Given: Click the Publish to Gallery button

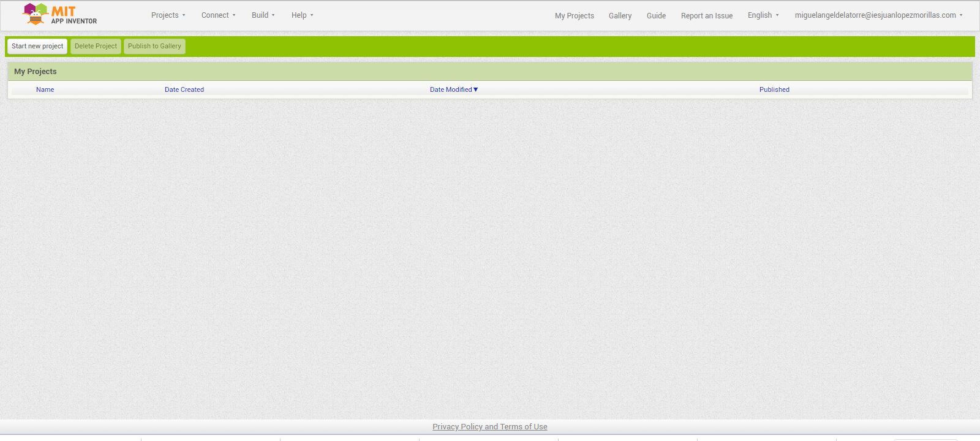Looking at the screenshot, I should pyautogui.click(x=154, y=47).
